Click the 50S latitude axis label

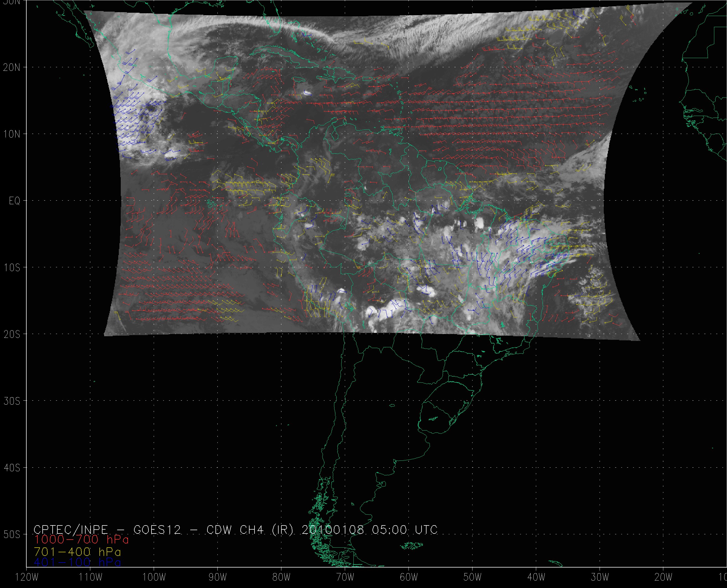pos(12,535)
